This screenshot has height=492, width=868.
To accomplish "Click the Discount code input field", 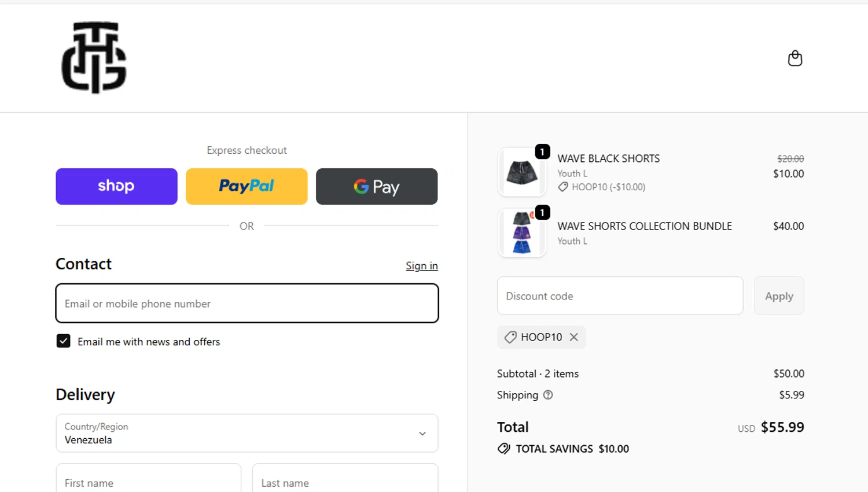I will click(x=620, y=295).
